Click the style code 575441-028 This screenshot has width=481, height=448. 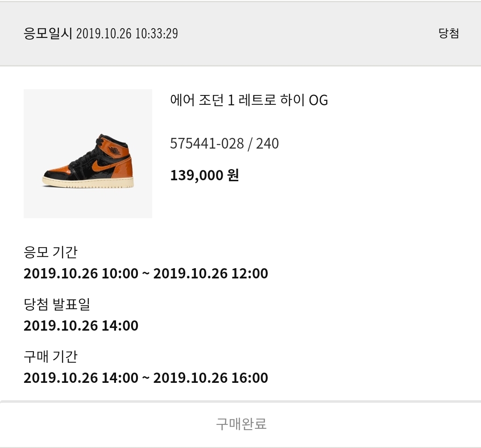click(207, 144)
